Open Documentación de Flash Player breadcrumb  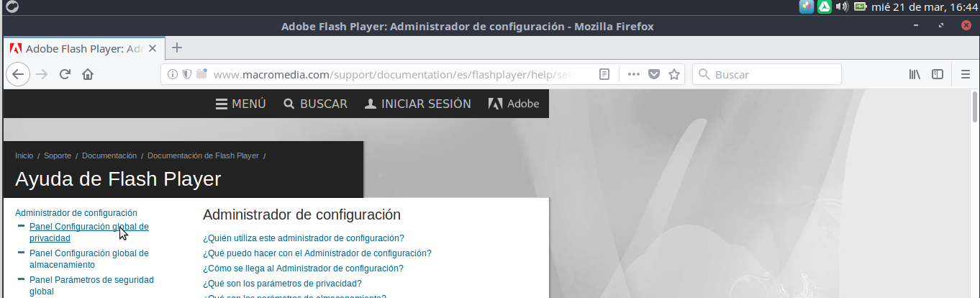pos(203,155)
